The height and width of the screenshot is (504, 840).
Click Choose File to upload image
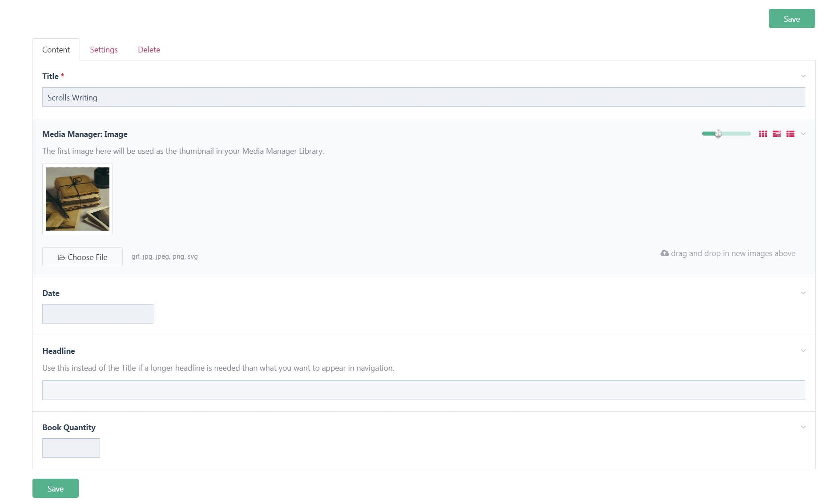pyautogui.click(x=82, y=257)
